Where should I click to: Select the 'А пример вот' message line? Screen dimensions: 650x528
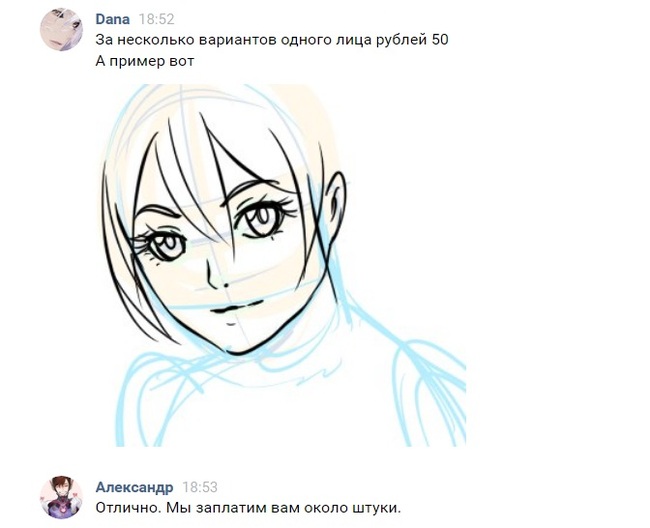[x=145, y=61]
